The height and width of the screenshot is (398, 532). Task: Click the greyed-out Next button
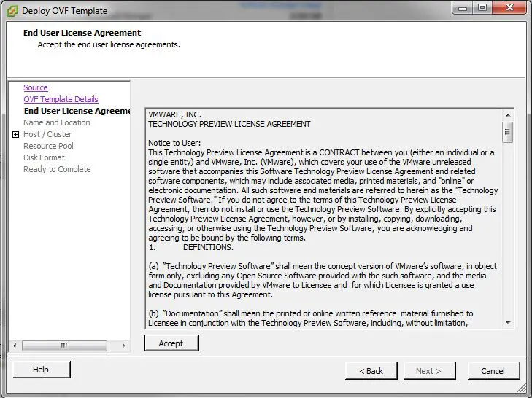(429, 371)
